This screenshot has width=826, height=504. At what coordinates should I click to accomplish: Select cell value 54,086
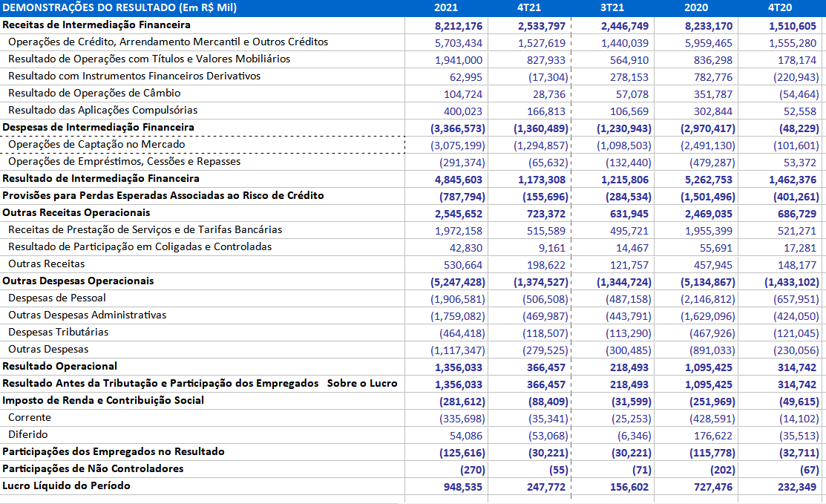[x=465, y=436]
